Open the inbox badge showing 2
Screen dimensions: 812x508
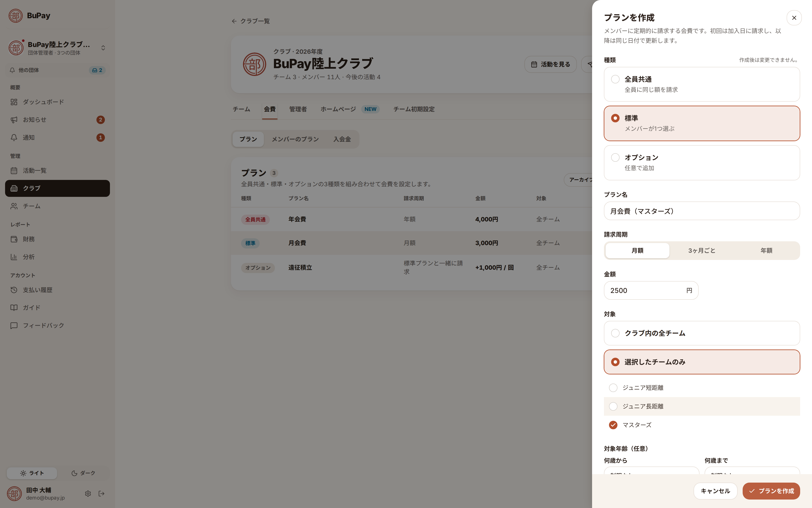click(x=97, y=70)
